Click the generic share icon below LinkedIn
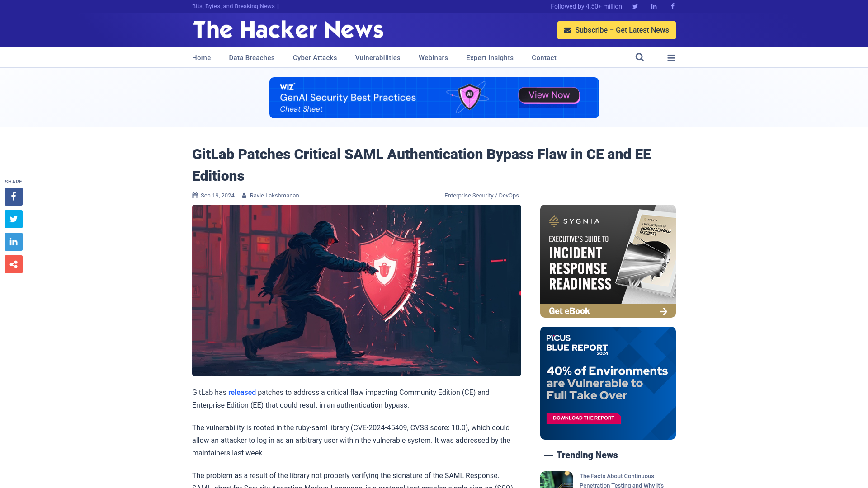Image resolution: width=868 pixels, height=488 pixels. tap(13, 264)
